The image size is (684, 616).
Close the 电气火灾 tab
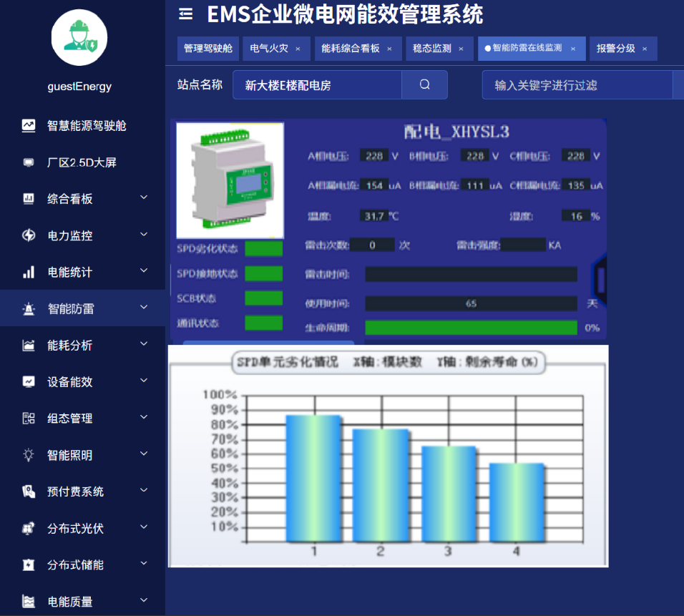click(298, 49)
